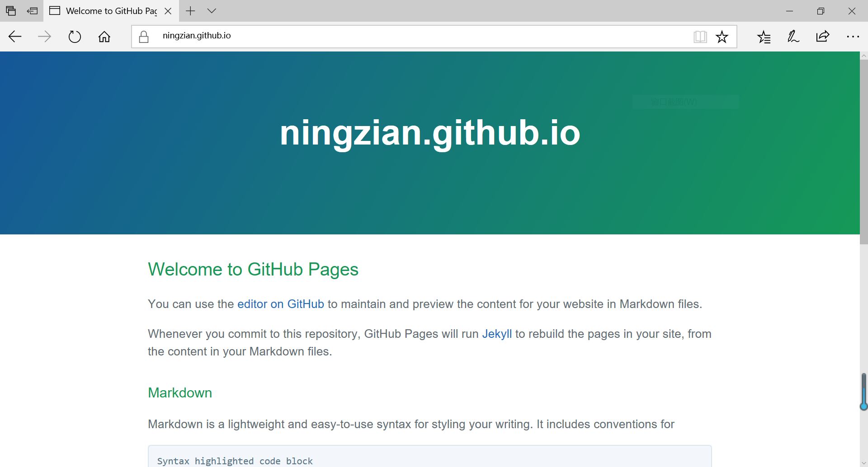Close the browser window
868x467 pixels.
coord(852,11)
